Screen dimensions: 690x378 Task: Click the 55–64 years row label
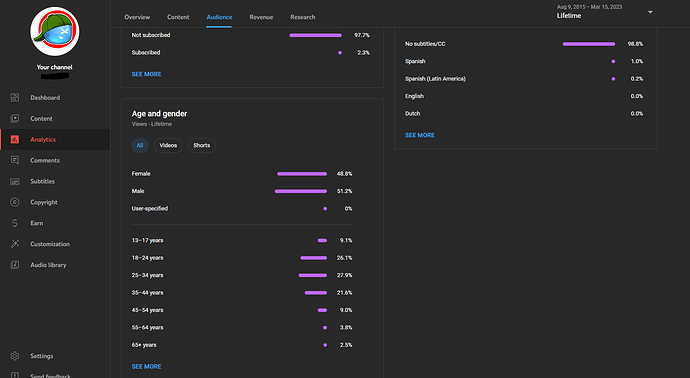147,327
